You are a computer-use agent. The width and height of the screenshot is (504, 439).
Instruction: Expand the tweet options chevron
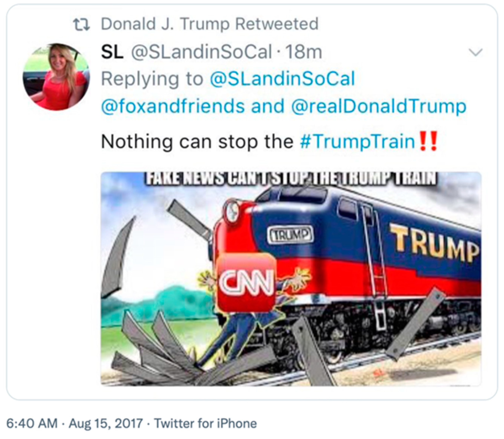475,52
